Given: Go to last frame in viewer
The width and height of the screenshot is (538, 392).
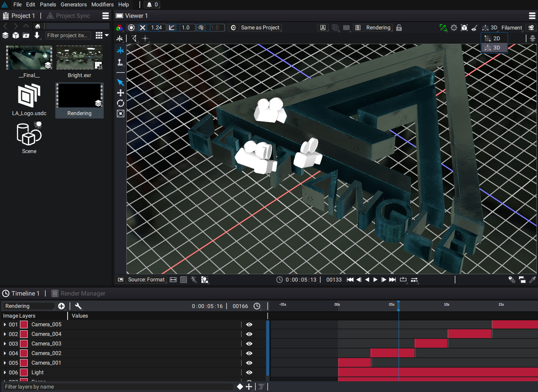Looking at the screenshot, I should tap(392, 280).
